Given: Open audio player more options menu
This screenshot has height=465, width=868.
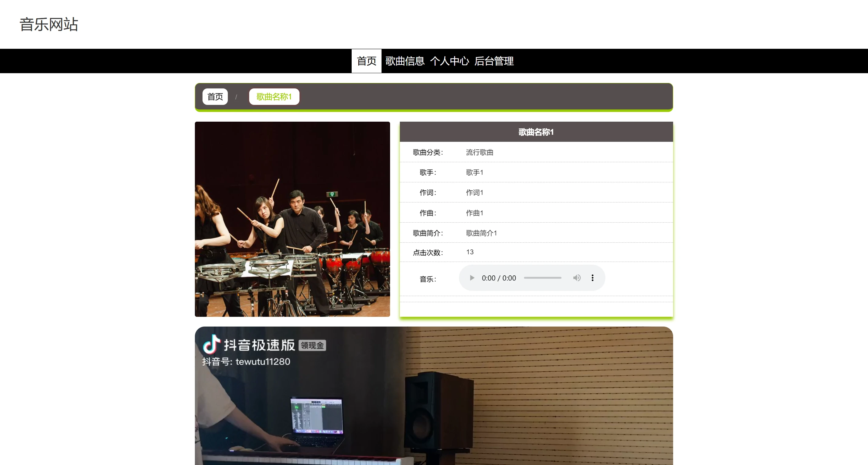Looking at the screenshot, I should [592, 278].
